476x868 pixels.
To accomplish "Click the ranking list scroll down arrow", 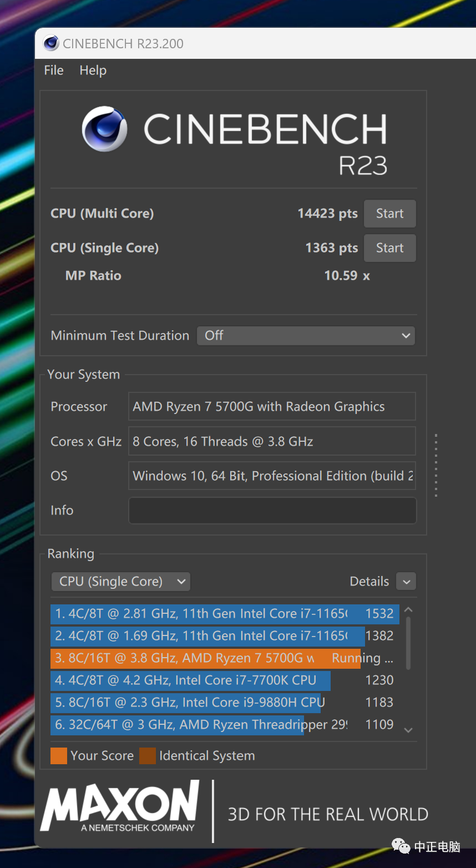I will tap(409, 730).
